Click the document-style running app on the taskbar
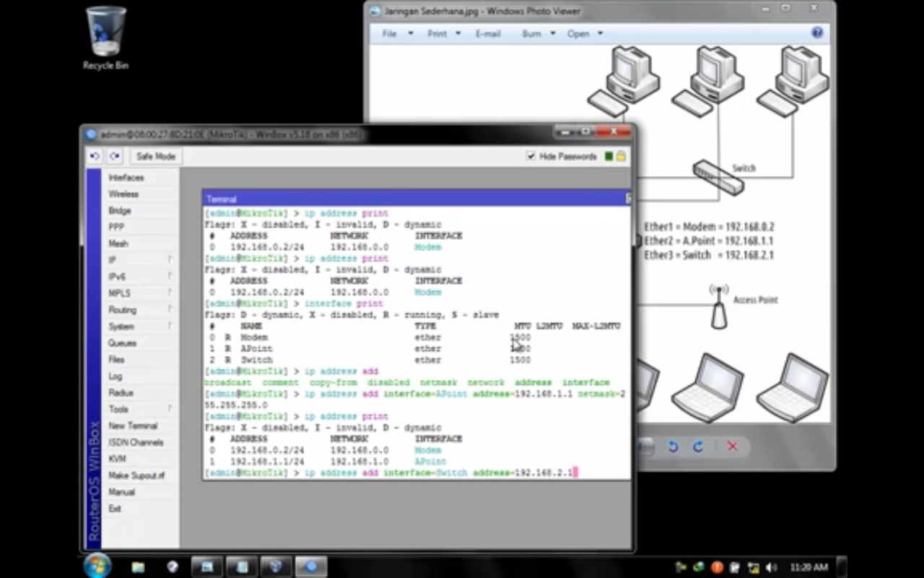 coord(242,566)
